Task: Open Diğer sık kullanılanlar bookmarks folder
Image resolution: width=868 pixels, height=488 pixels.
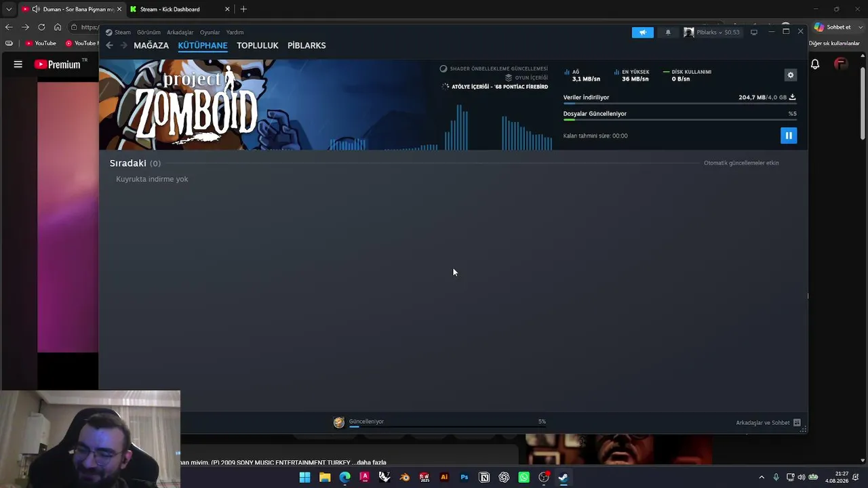Action: [834, 43]
